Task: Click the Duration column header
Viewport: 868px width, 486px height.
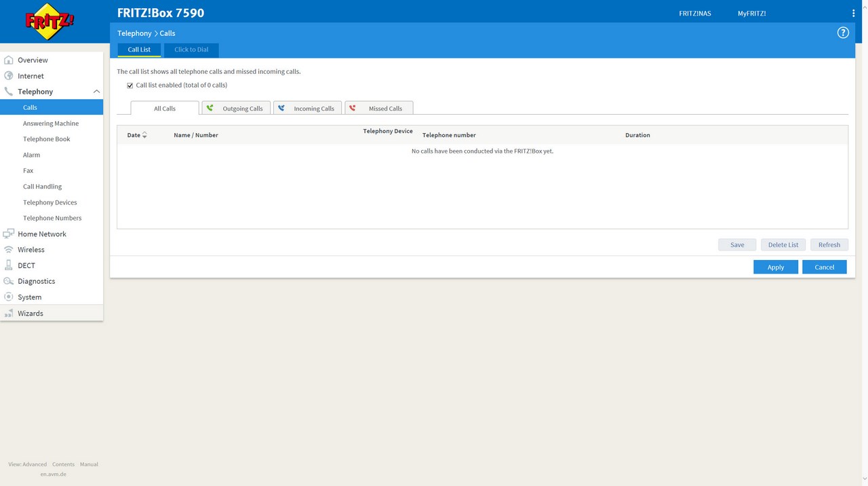Action: 637,135
